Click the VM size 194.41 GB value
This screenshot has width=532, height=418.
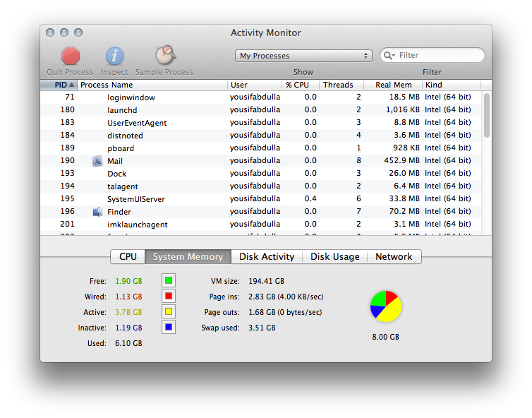(x=266, y=281)
